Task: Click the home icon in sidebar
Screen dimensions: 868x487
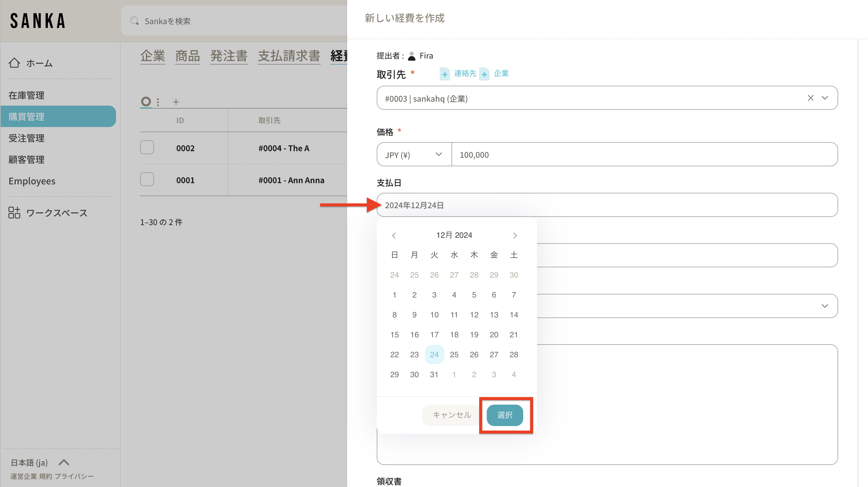Action: [x=14, y=63]
